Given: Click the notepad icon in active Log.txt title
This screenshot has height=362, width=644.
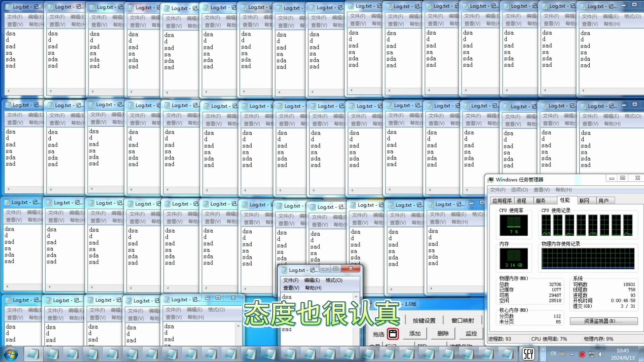Looking at the screenshot, I should click(284, 270).
